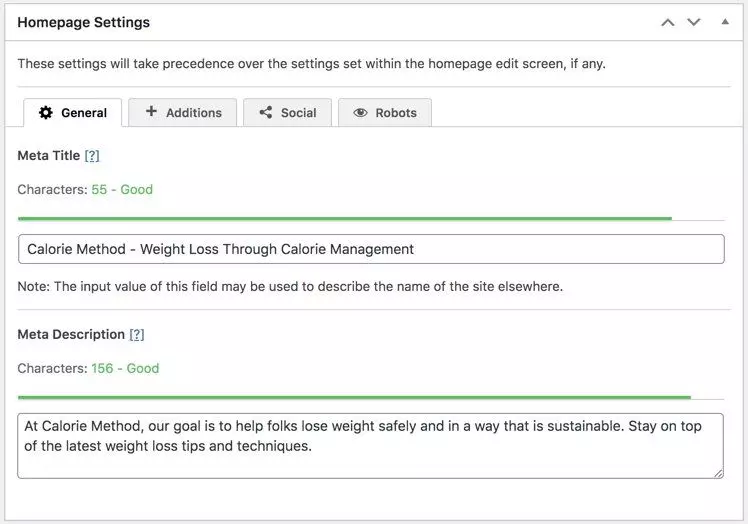Image resolution: width=748 pixels, height=524 pixels.
Task: Open the General tab
Action: 73,113
